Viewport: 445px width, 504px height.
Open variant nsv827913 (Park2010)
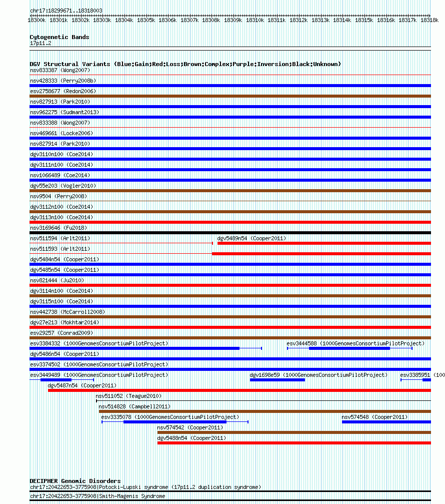coord(60,102)
